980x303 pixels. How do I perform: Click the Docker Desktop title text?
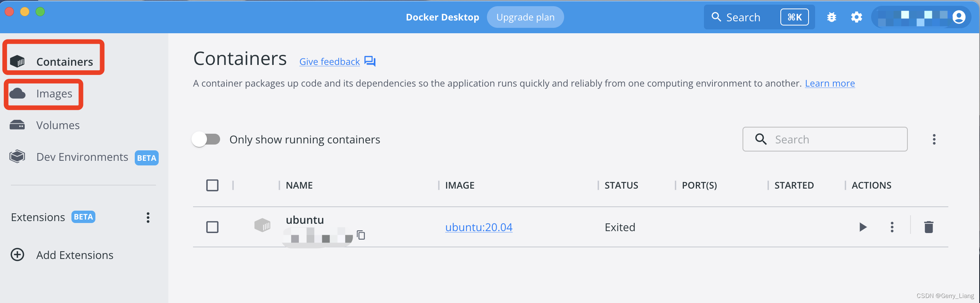443,17
